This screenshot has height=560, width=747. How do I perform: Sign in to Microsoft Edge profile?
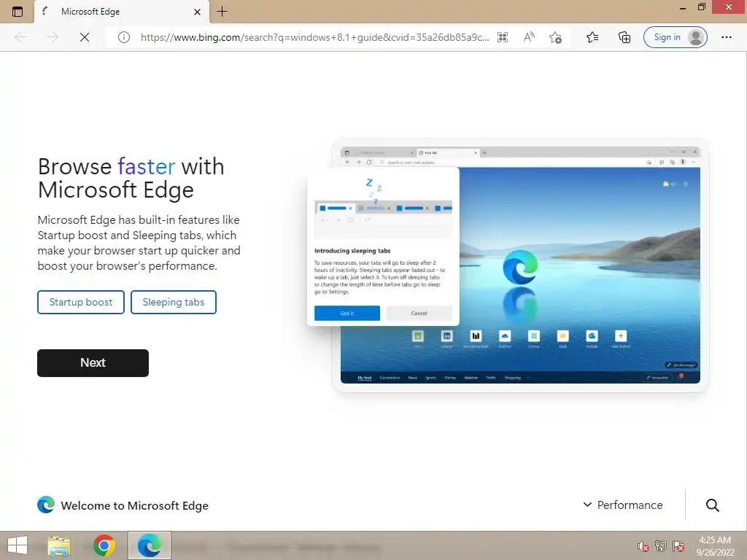pos(675,37)
